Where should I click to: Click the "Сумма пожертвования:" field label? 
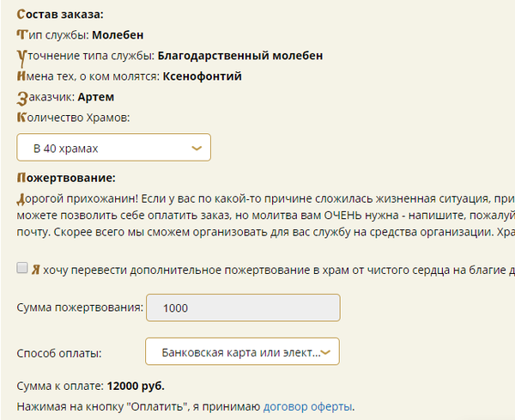[80, 308]
